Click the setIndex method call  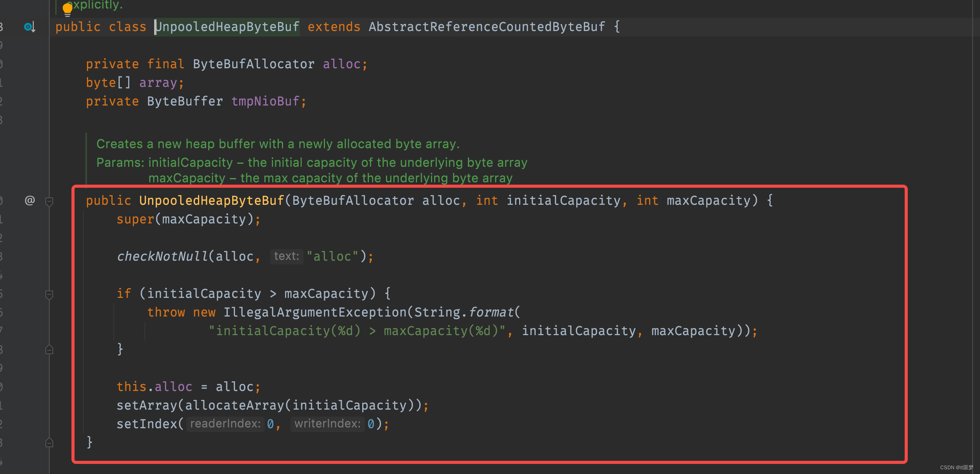tap(147, 424)
